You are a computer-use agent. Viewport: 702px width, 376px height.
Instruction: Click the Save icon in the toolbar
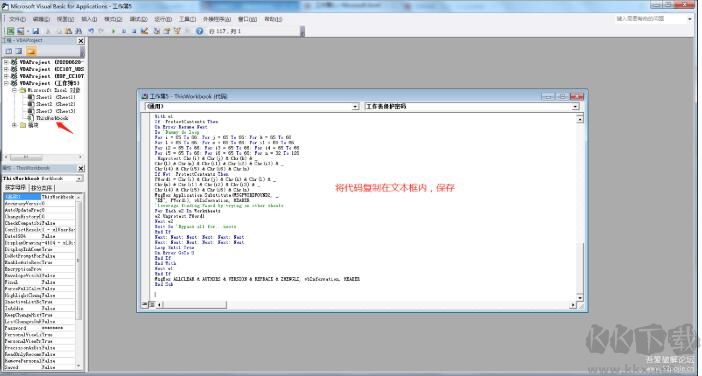[x=35, y=31]
